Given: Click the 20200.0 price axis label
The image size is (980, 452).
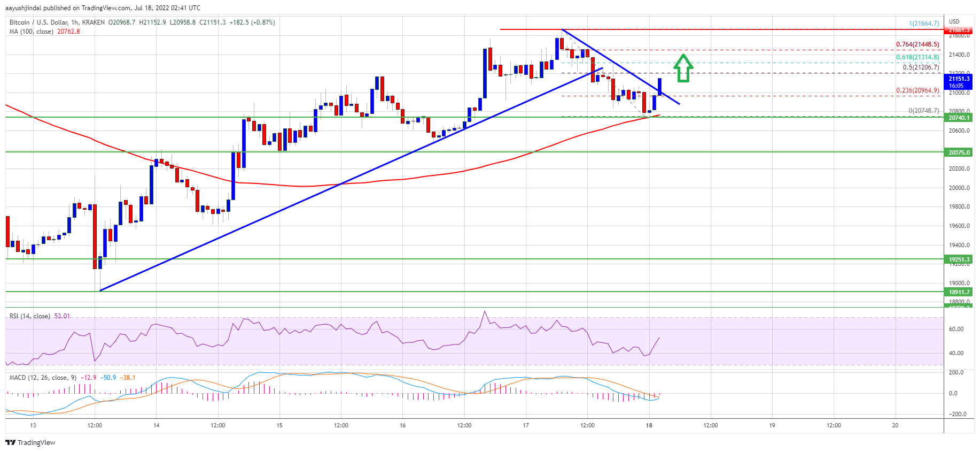Looking at the screenshot, I should pyautogui.click(x=959, y=168).
